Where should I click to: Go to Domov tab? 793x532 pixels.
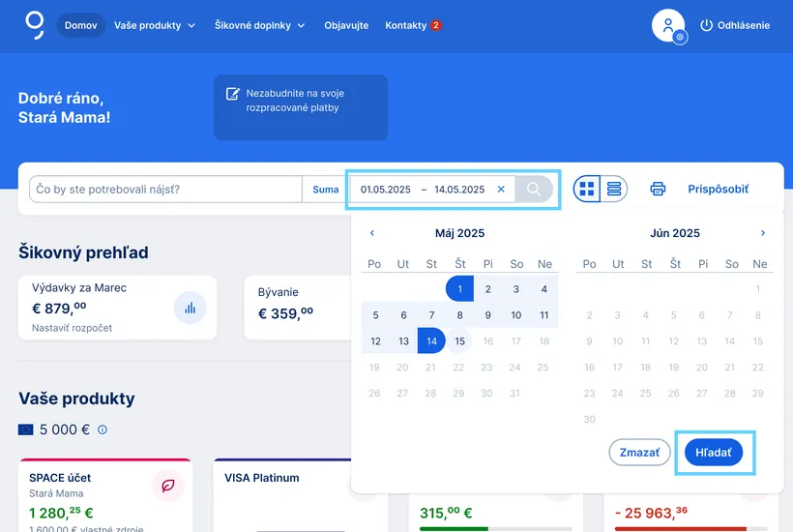pyautogui.click(x=81, y=25)
